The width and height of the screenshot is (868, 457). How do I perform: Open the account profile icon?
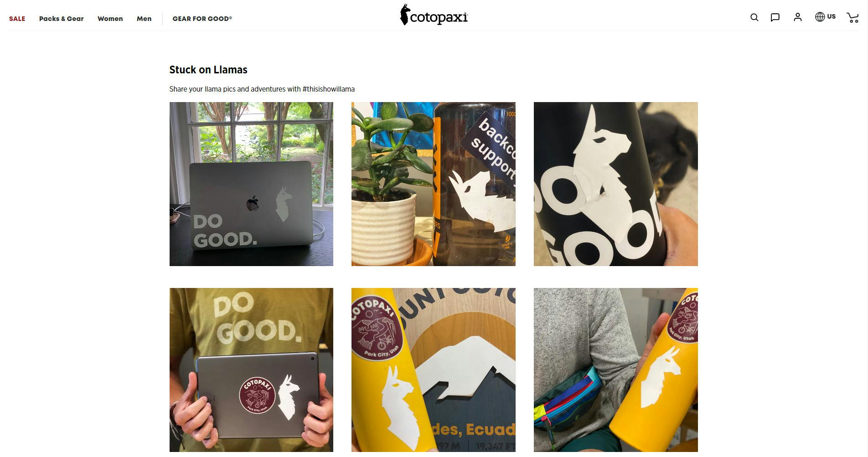[797, 17]
